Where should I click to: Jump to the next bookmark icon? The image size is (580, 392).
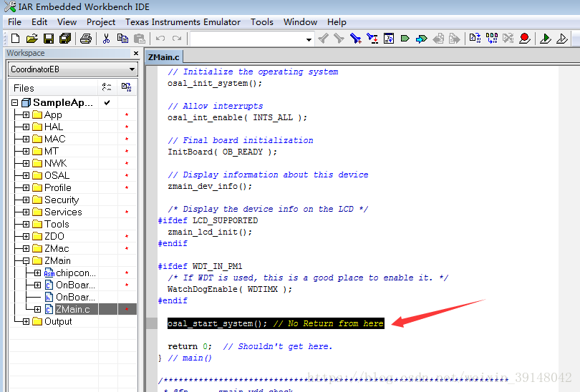tap(421, 39)
